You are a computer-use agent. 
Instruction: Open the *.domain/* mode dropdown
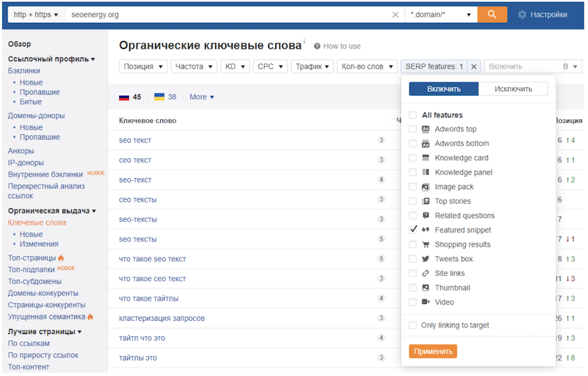click(x=441, y=15)
